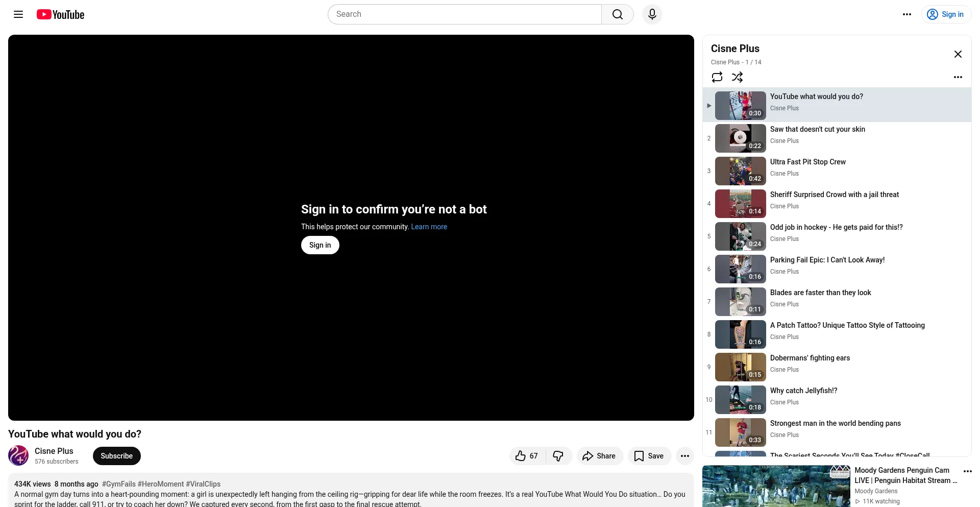980x507 pixels.
Task: Click thumbnail of 0:18 jellyfish video
Action: (x=740, y=400)
